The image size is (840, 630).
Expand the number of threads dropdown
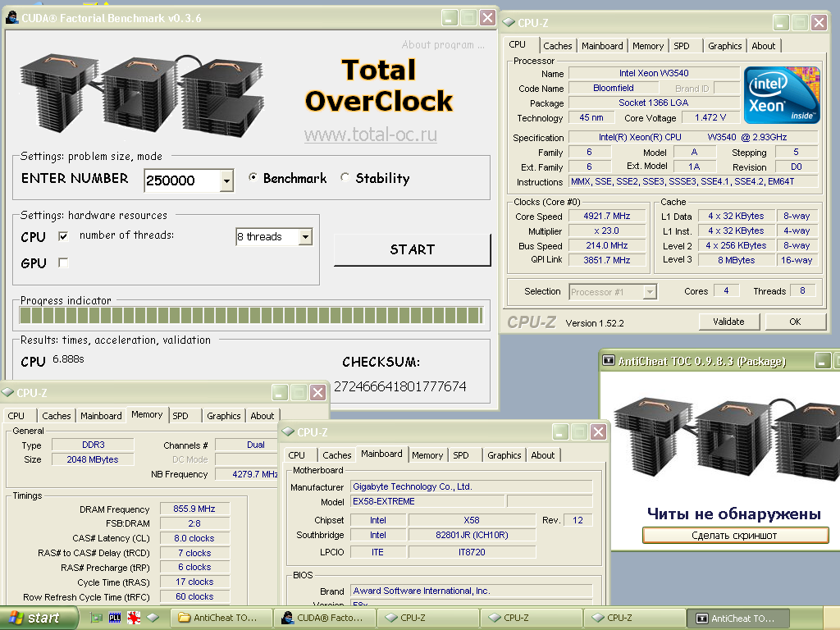305,237
